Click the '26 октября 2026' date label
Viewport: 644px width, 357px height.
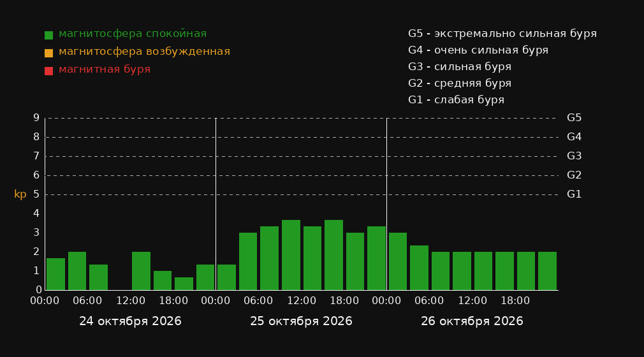coord(472,321)
